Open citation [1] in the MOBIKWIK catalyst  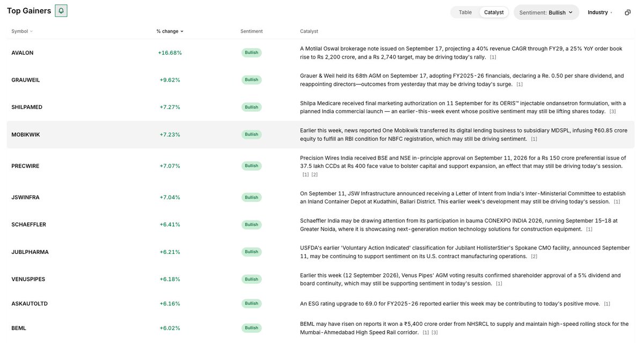(x=534, y=140)
